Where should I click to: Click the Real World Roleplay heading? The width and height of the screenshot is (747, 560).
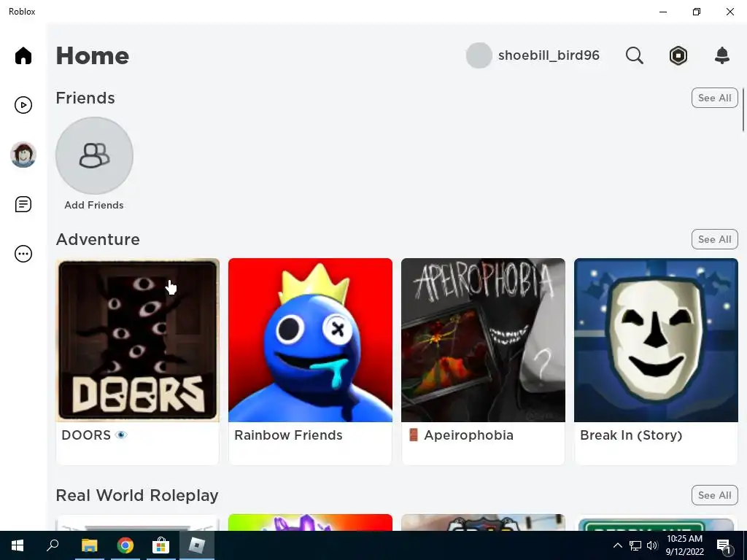[137, 496]
